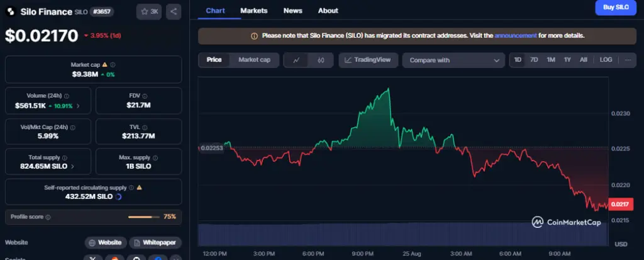644x260 pixels.
Task: Toggle LOG scale on chart
Action: [606, 60]
